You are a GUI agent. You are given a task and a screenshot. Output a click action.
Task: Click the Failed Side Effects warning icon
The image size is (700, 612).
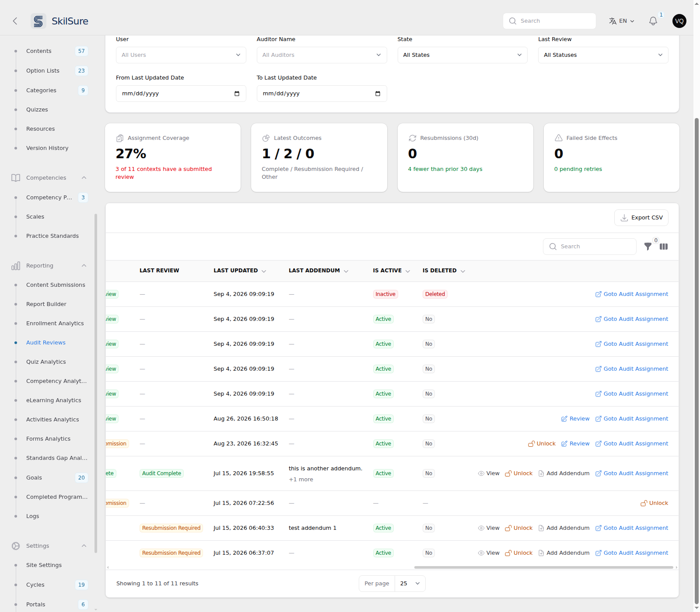tap(559, 138)
